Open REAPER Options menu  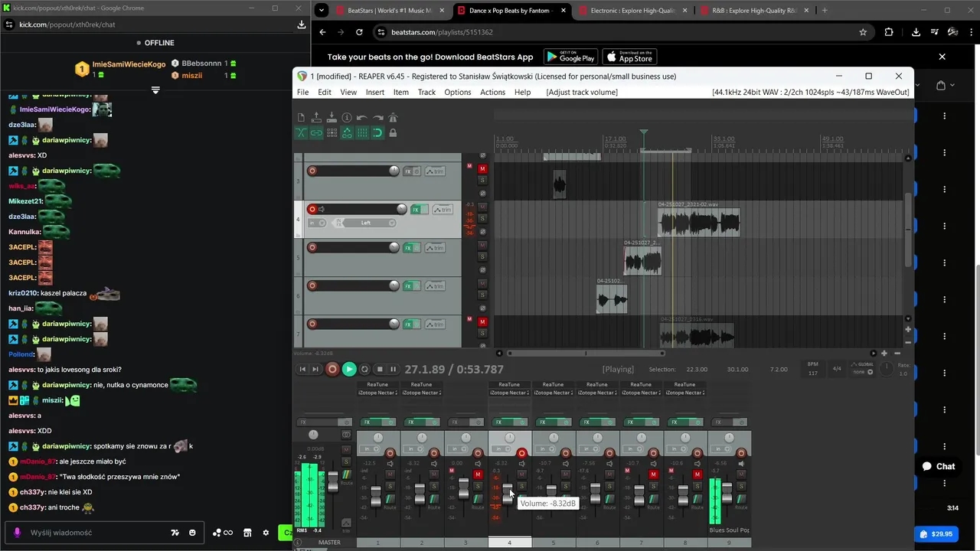point(458,92)
